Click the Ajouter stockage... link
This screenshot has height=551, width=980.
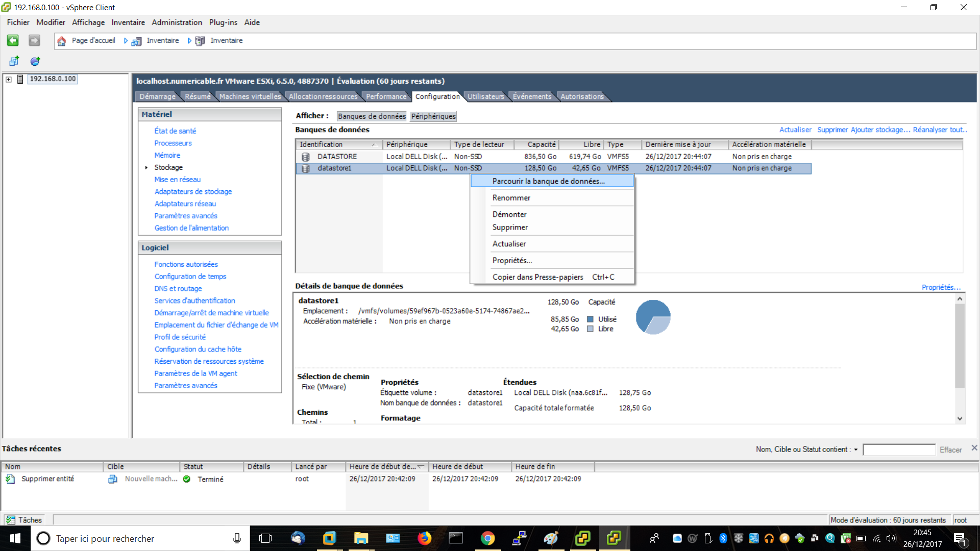(x=880, y=130)
